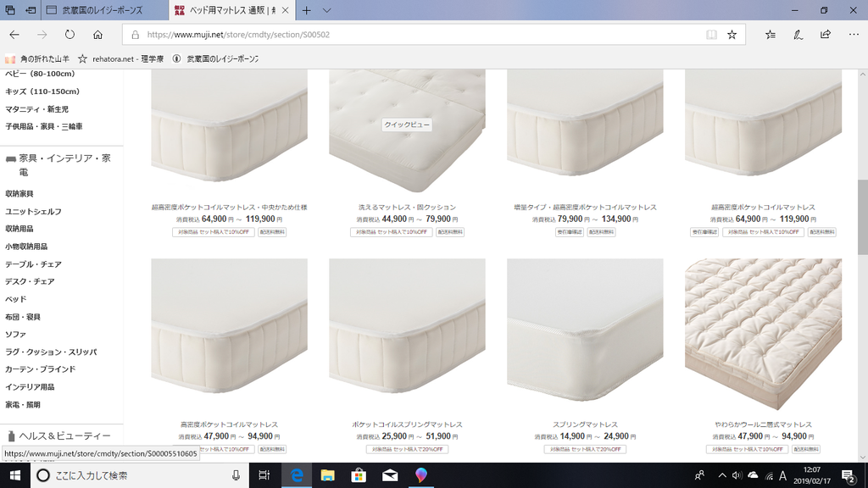
Task: Open the デスク・チェア category
Action: point(30,281)
